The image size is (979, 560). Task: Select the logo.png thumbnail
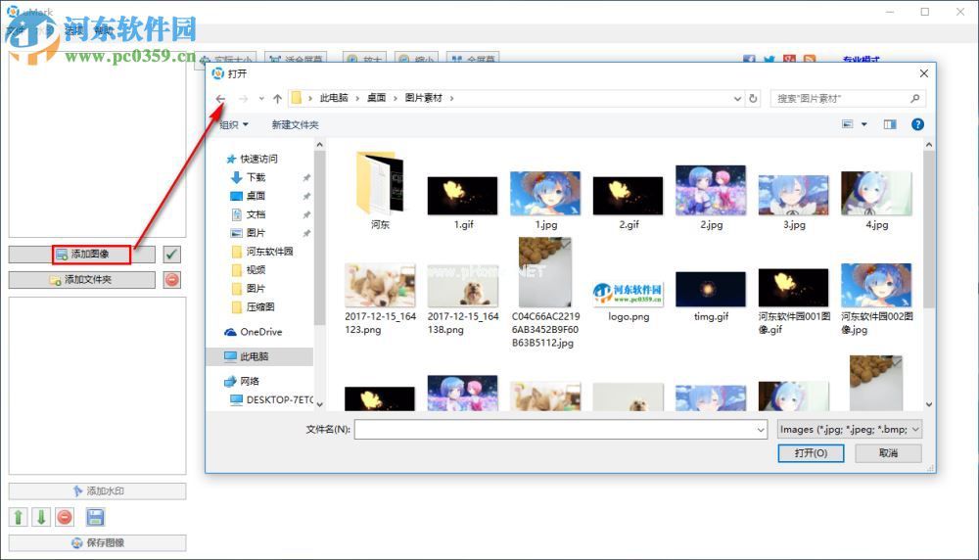tap(628, 290)
